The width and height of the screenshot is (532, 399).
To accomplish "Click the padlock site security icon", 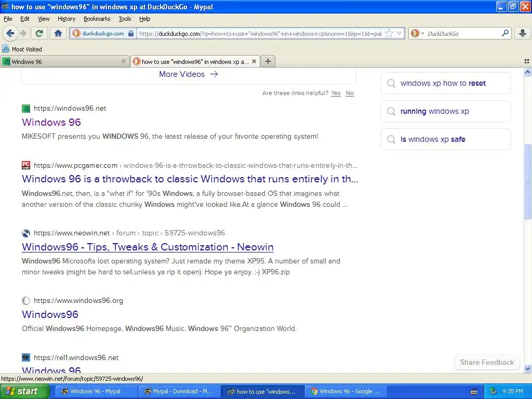I will [131, 33].
